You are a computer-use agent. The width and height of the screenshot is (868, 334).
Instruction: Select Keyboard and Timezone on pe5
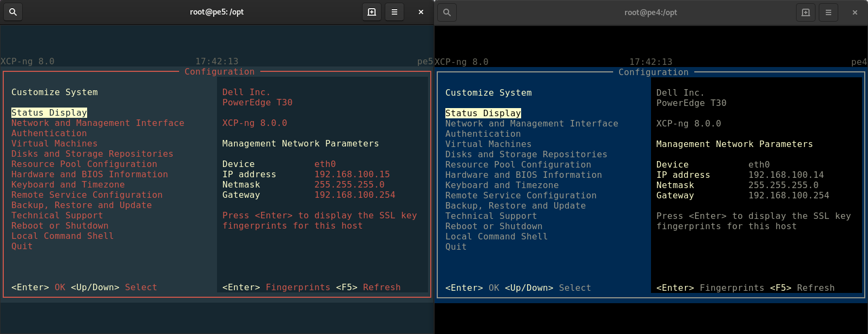[68, 184]
